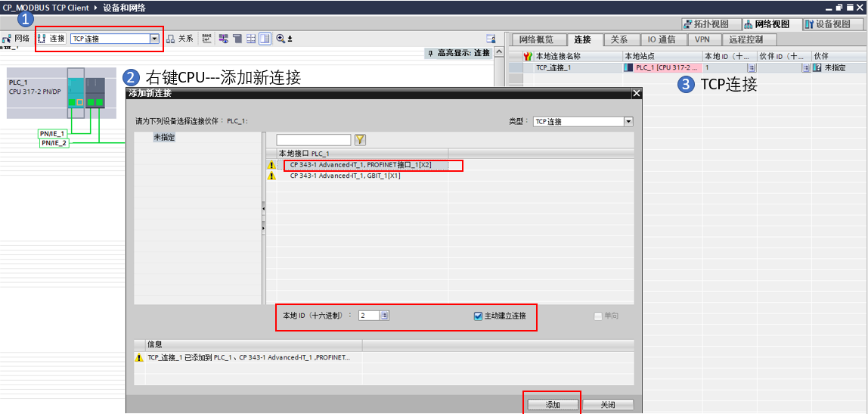Open the 本地 ID hex stepper button
Screen dimensions: 868x414
385,316
